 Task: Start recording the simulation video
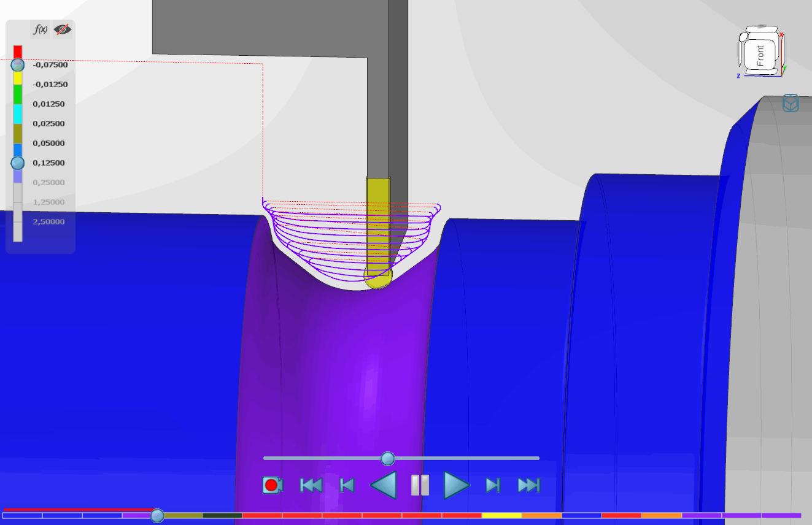pyautogui.click(x=272, y=485)
